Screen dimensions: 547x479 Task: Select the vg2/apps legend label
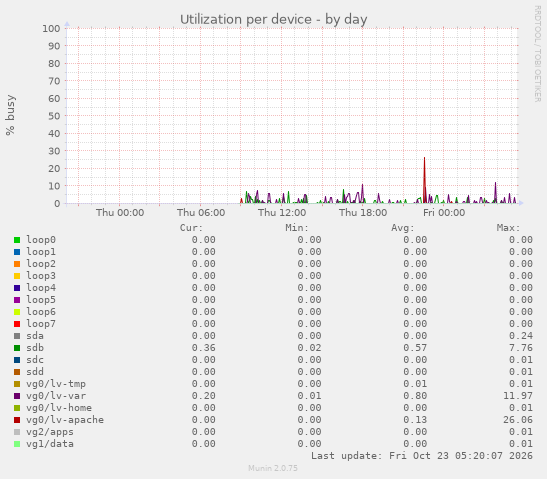coord(50,432)
